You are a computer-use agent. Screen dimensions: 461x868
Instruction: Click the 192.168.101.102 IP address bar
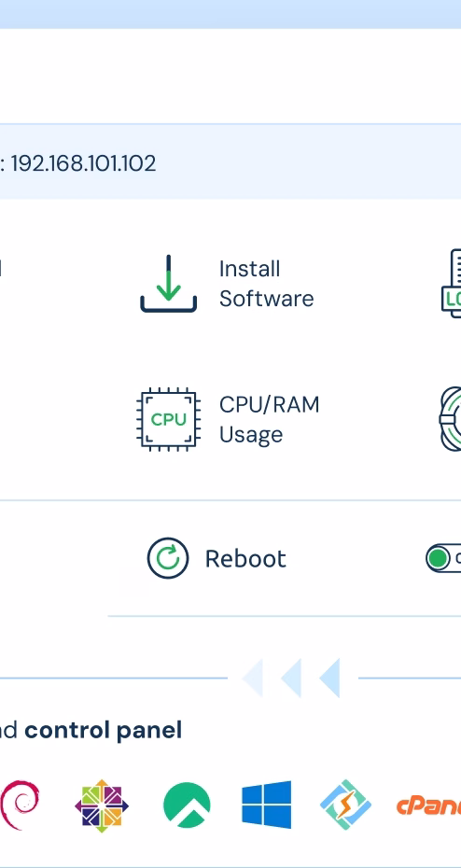click(230, 161)
